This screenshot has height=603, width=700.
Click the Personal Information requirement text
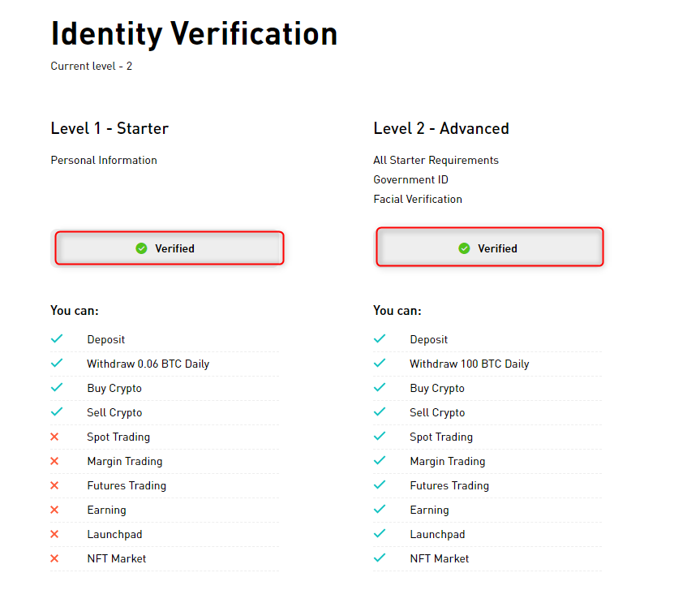click(104, 160)
